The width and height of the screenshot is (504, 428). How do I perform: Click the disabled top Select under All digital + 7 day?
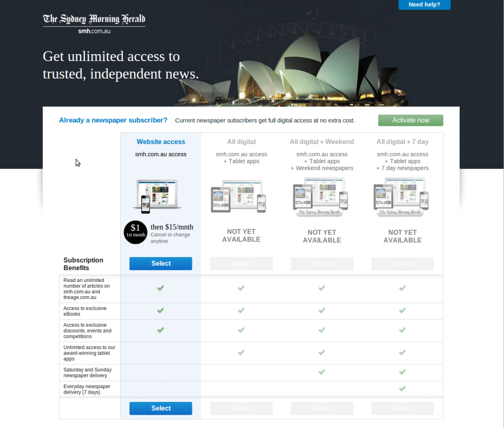pos(403,264)
